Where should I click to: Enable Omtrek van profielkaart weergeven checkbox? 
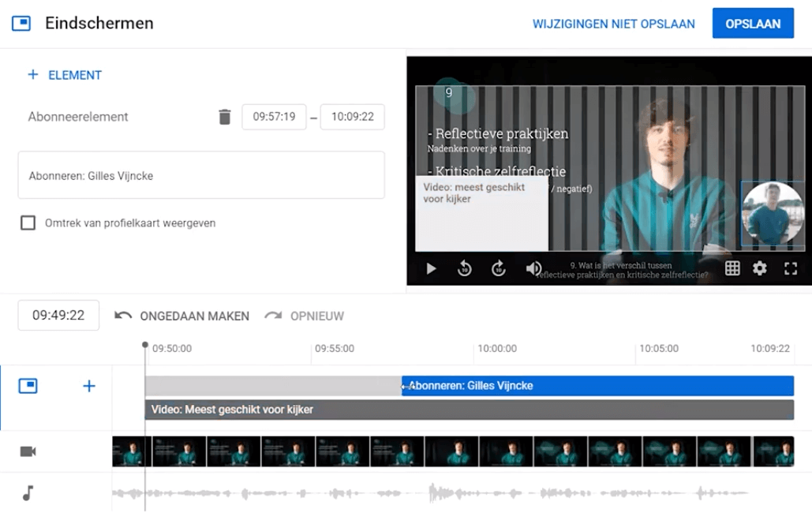pos(28,223)
